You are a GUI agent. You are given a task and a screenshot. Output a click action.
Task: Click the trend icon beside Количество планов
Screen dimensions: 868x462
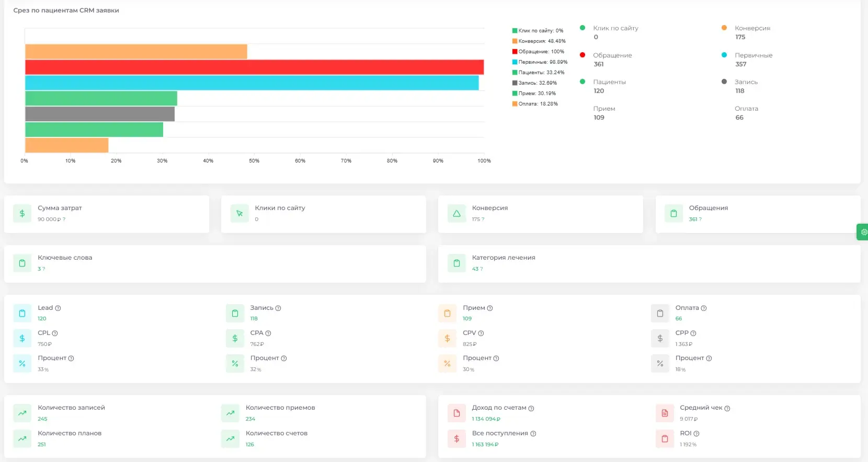(x=22, y=438)
